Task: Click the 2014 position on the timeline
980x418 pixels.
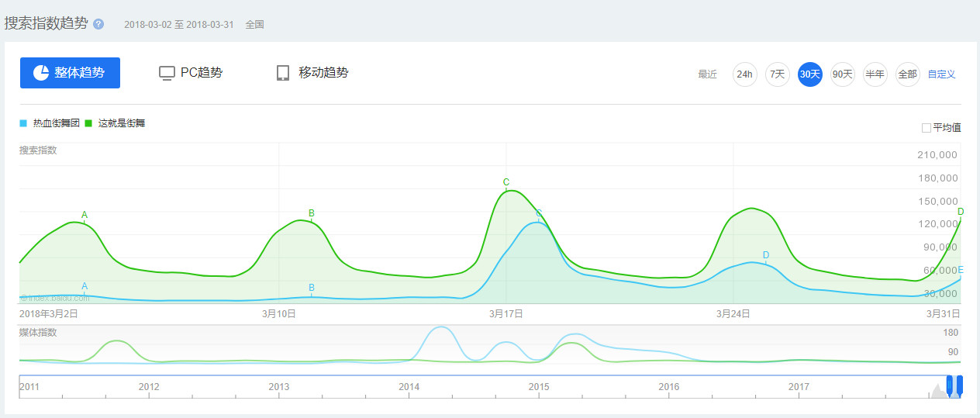Action: pyautogui.click(x=409, y=386)
